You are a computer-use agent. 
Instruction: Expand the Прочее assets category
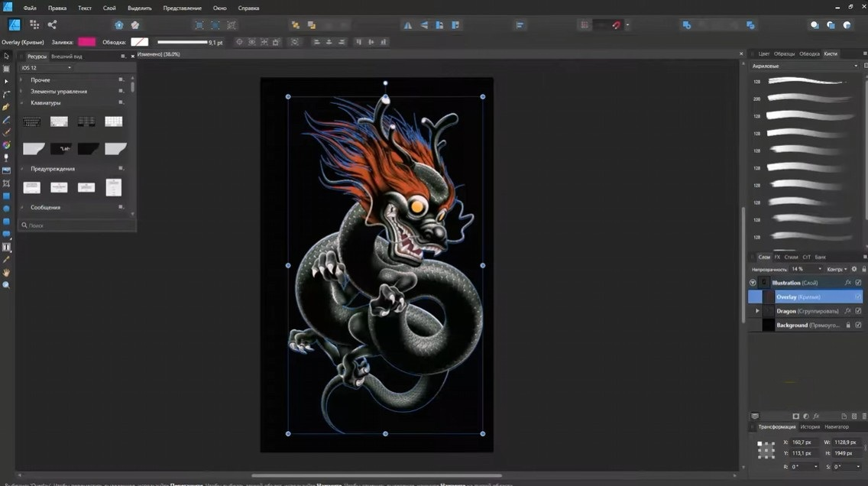tap(21, 79)
